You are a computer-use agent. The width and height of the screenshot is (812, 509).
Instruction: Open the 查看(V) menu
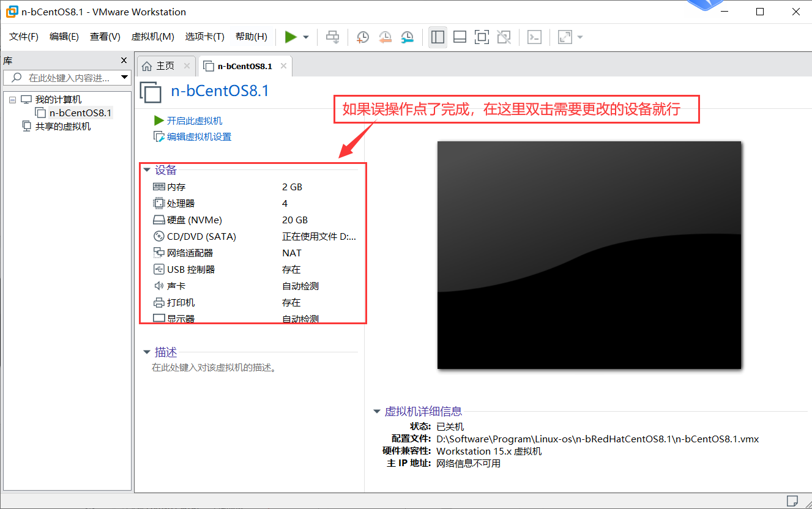click(x=105, y=37)
